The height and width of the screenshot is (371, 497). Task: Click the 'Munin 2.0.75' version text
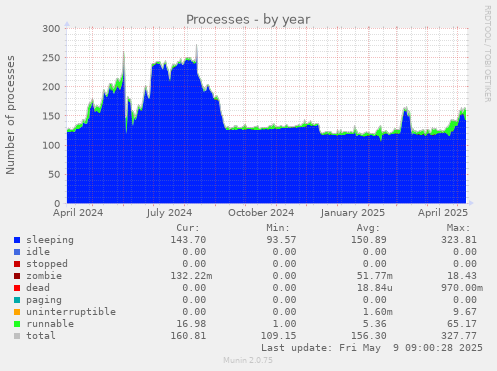pyautogui.click(x=248, y=360)
